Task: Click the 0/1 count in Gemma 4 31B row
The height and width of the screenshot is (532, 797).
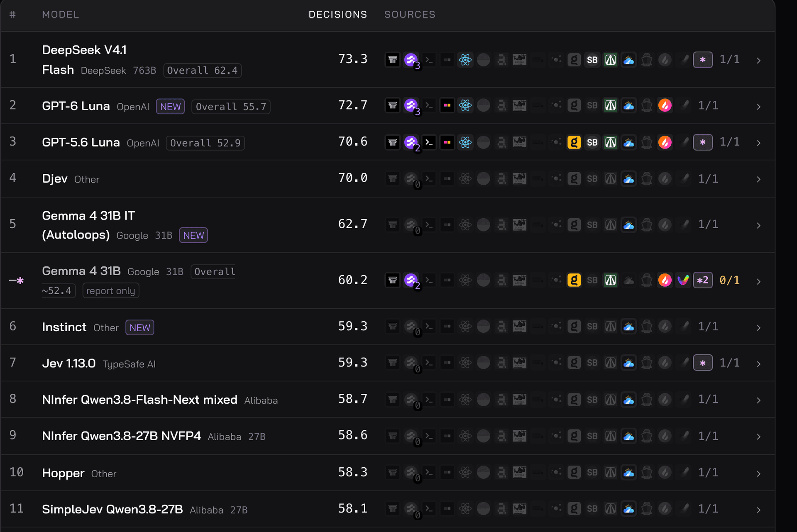Action: click(730, 281)
